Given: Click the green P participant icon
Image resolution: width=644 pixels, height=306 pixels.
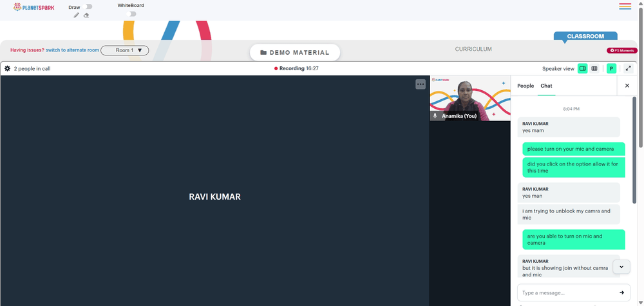Looking at the screenshot, I should 612,68.
